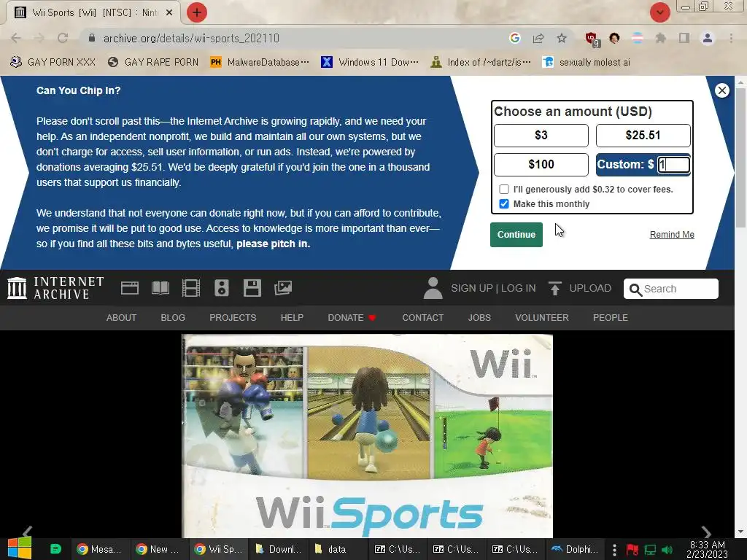Image resolution: width=747 pixels, height=560 pixels.
Task: Open the red tab search dropdown
Action: tap(660, 12)
